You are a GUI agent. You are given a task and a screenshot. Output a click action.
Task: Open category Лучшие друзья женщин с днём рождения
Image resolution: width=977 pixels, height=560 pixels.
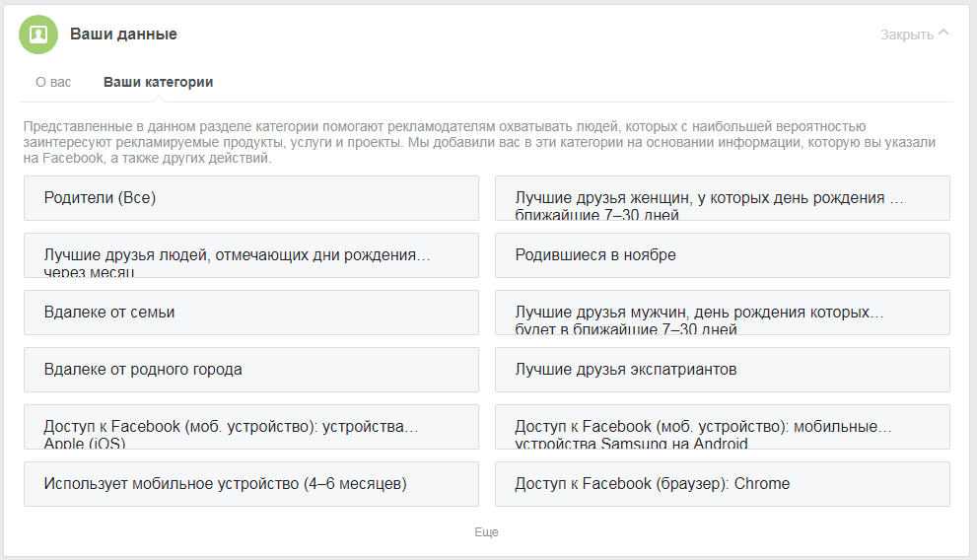pyautogui.click(x=723, y=198)
